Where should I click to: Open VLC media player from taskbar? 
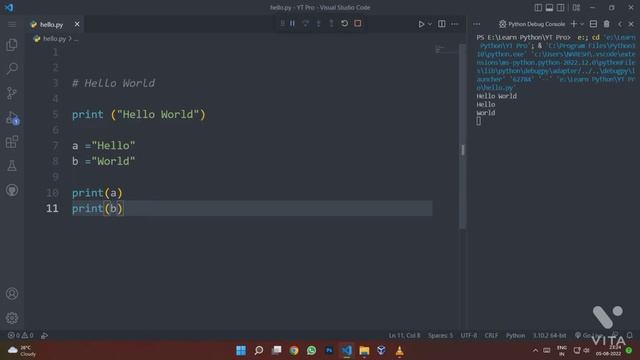(x=399, y=350)
